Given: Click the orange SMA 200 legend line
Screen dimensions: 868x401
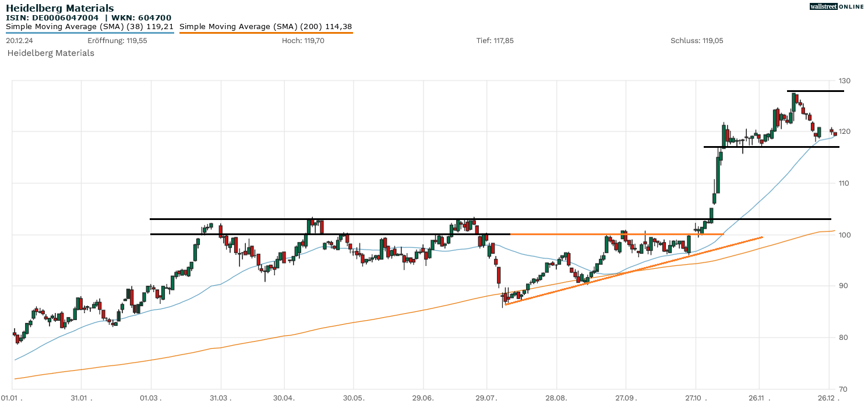Looking at the screenshot, I should (x=266, y=33).
